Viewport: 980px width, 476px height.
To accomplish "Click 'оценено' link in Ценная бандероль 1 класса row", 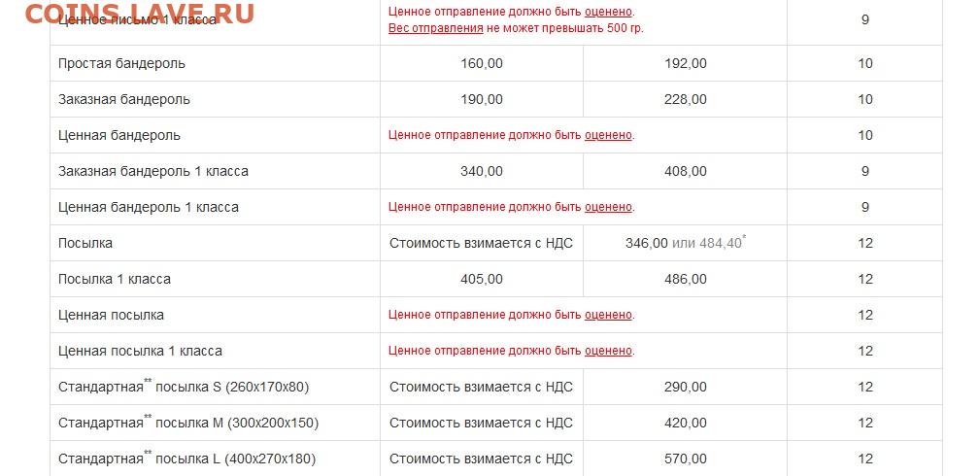I will tap(608, 207).
